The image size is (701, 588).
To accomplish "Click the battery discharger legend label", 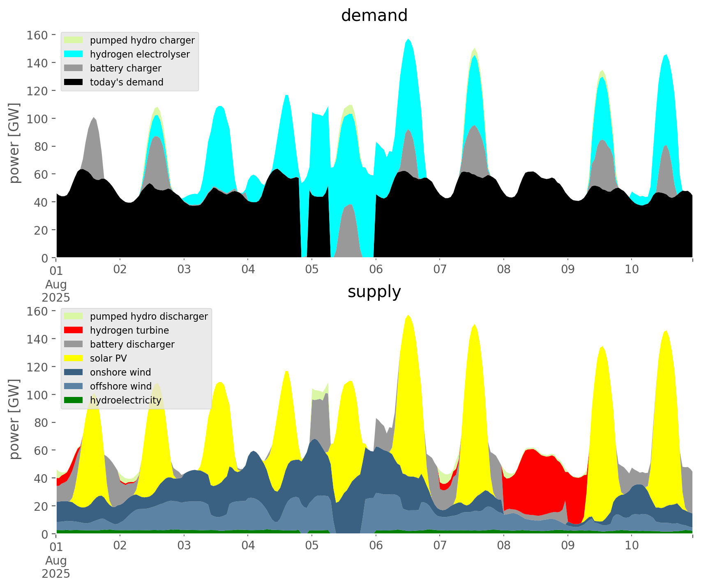I will click(x=132, y=344).
